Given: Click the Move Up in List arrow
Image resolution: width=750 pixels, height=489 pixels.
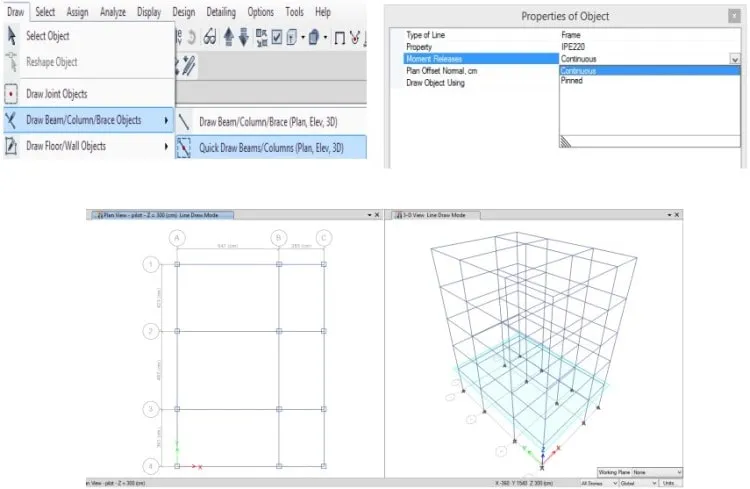Looking at the screenshot, I should coord(229,37).
